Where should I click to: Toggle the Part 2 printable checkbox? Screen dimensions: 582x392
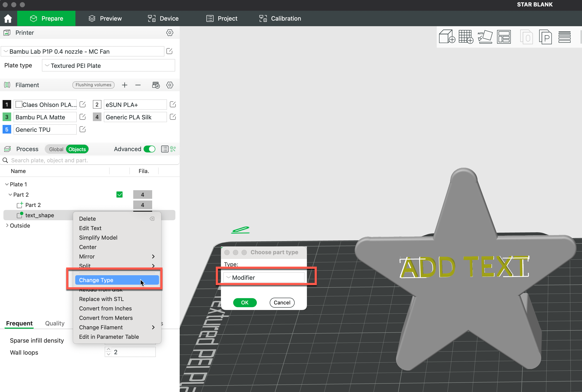tap(119, 194)
